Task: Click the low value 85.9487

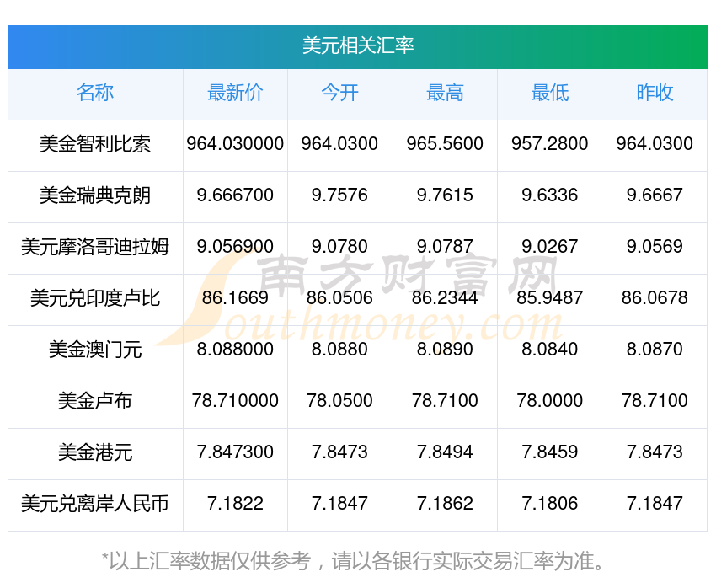Action: click(550, 298)
